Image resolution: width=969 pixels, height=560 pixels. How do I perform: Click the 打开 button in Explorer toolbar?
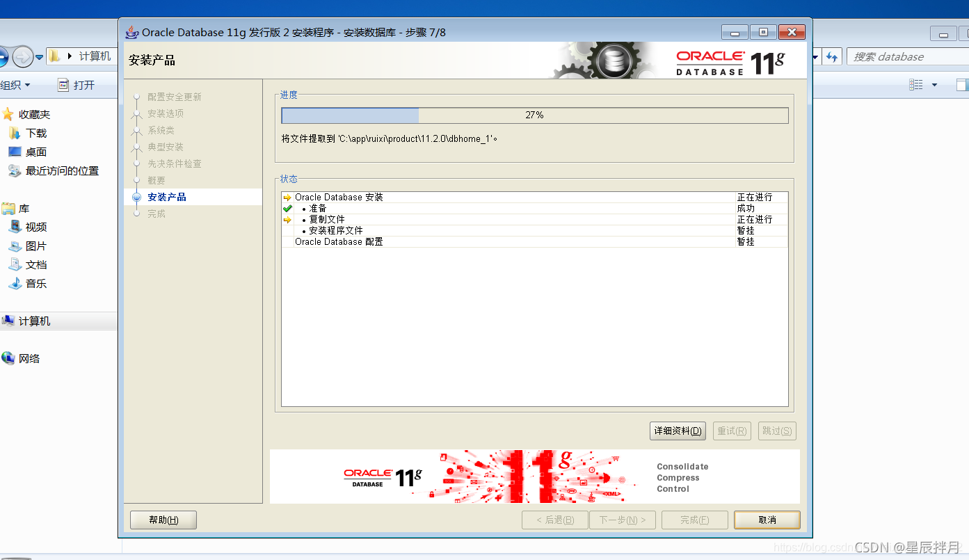click(x=76, y=85)
